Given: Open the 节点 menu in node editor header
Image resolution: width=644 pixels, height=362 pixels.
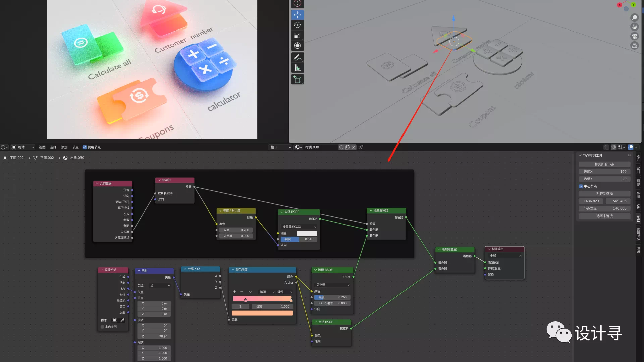Looking at the screenshot, I should [x=75, y=147].
